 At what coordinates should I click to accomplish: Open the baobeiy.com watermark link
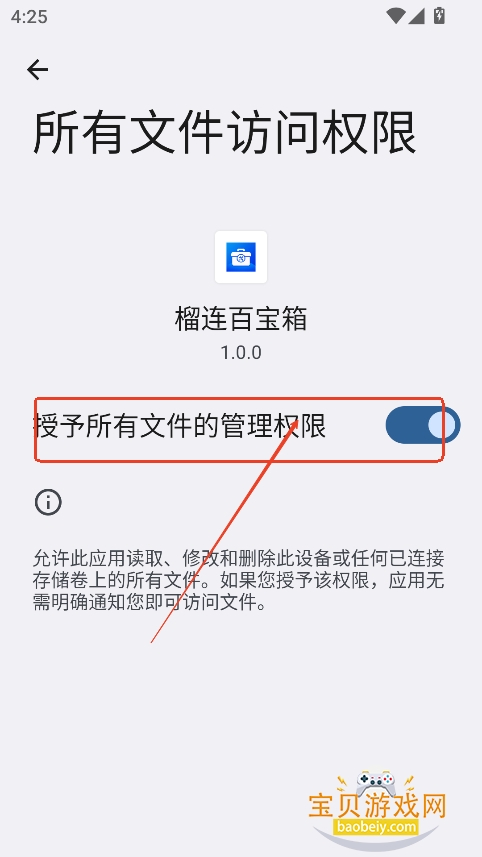tap(375, 827)
